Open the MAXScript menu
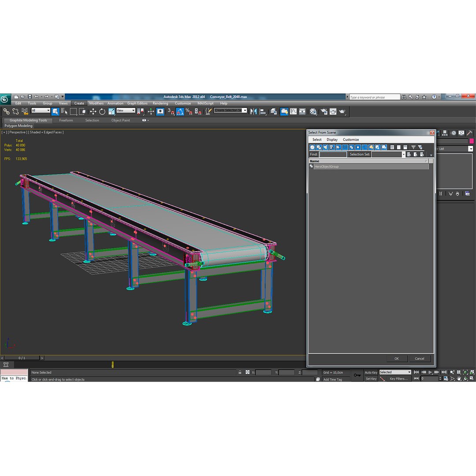This screenshot has height=476, width=476. (205, 103)
